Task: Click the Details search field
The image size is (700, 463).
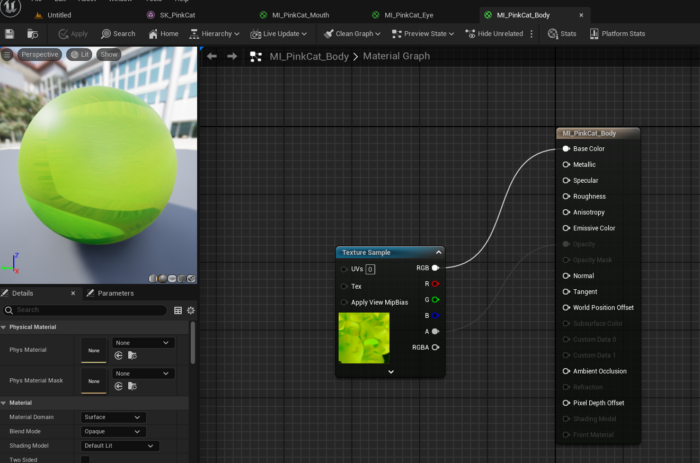Action: (85, 310)
